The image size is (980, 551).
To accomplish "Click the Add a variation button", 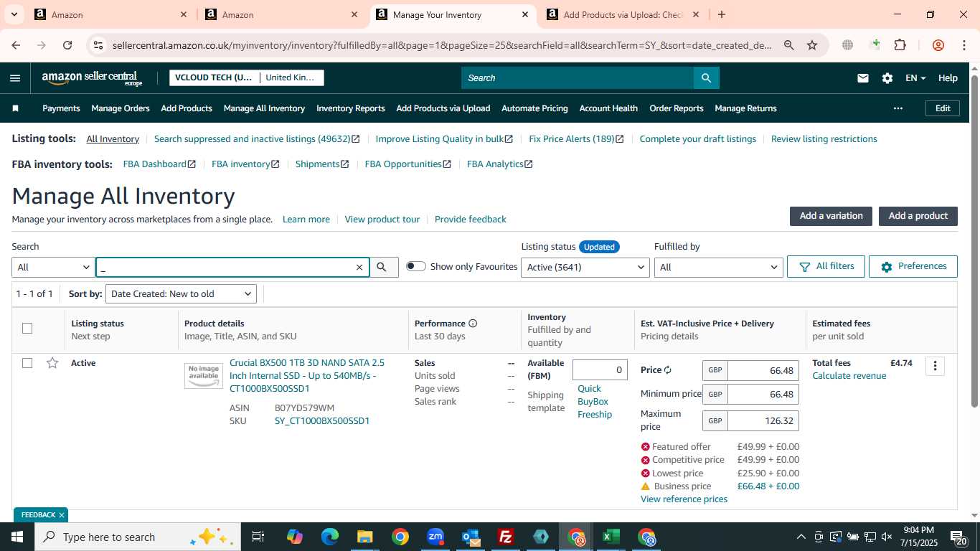I will [831, 216].
